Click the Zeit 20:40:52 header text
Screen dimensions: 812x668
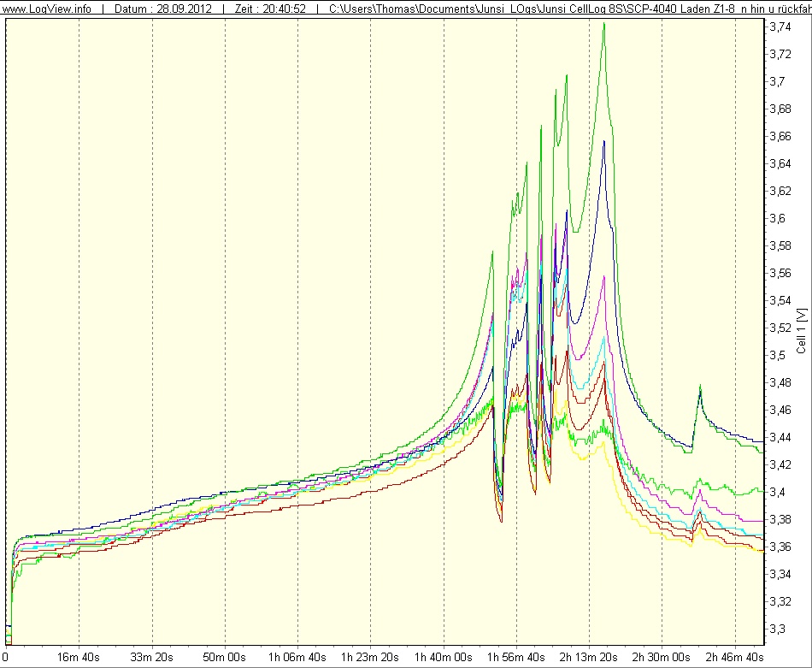coord(265,8)
